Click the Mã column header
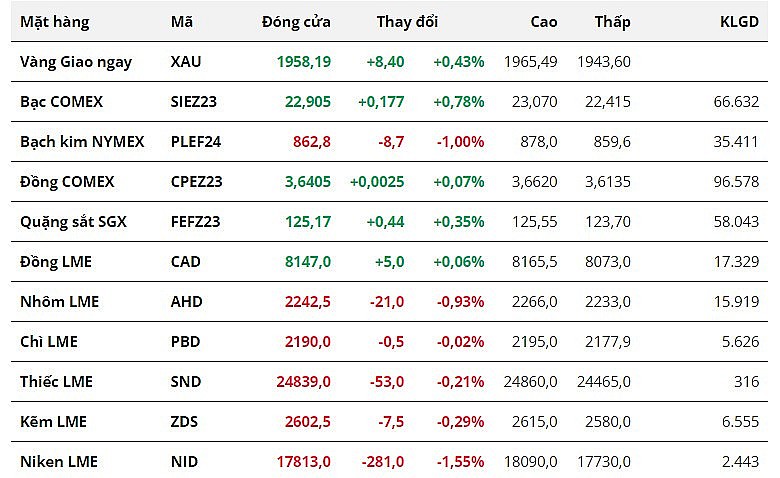Screen dimensions: 780x478 (x=182, y=22)
